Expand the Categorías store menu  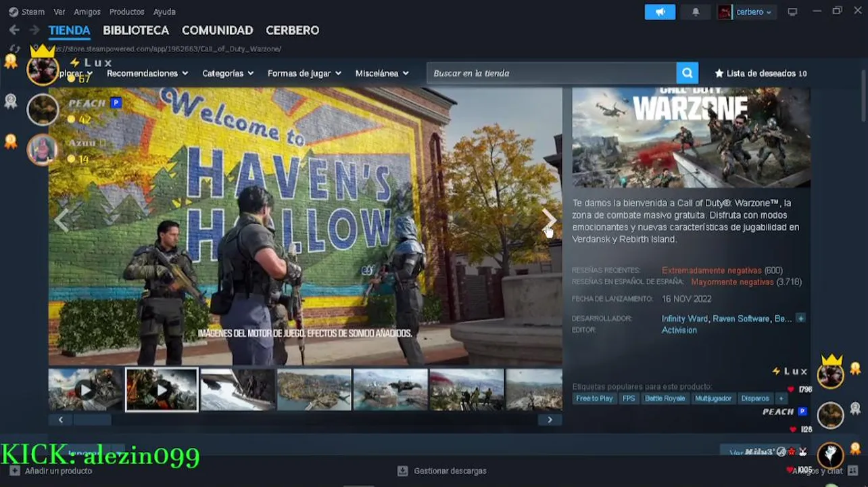point(228,73)
